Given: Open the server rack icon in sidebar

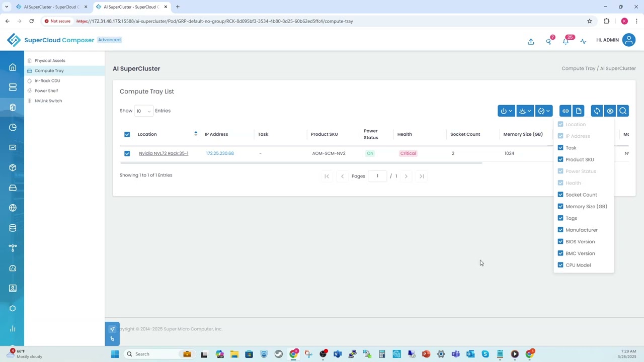Looking at the screenshot, I should pos(13,87).
